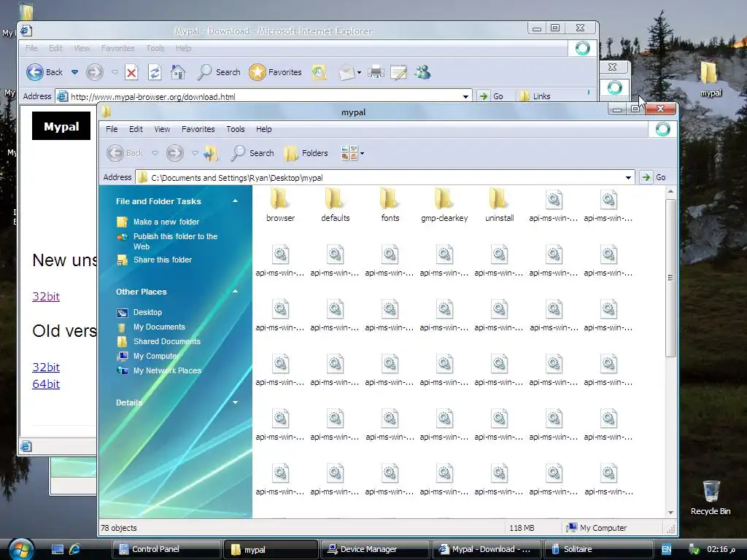The height and width of the screenshot is (560, 747).
Task: Toggle the Folders pane button
Action: (306, 153)
